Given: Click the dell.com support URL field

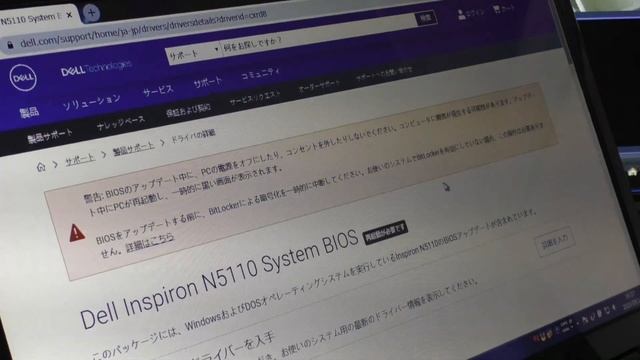Looking at the screenshot, I should (x=143, y=29).
